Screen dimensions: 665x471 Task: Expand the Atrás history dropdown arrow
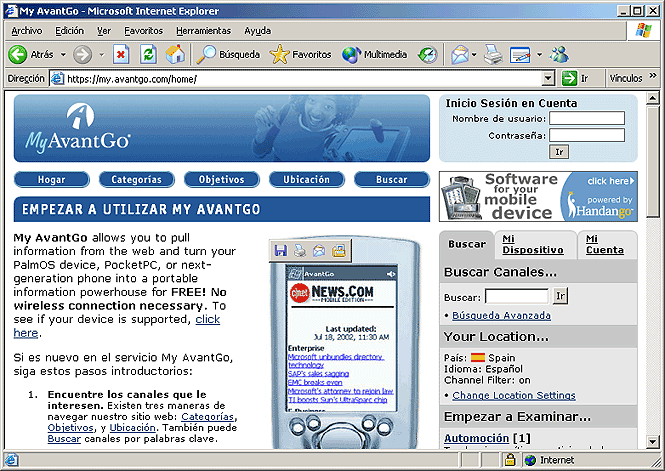click(63, 55)
